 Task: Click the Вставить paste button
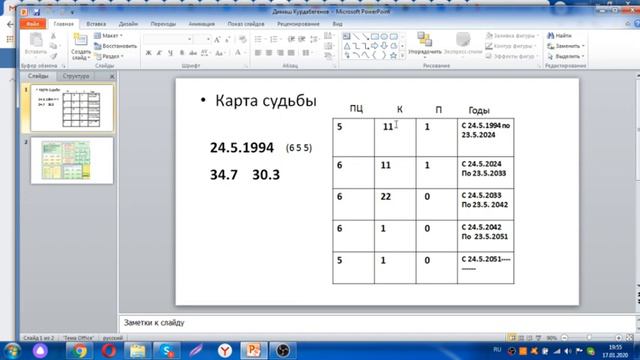coord(36,44)
